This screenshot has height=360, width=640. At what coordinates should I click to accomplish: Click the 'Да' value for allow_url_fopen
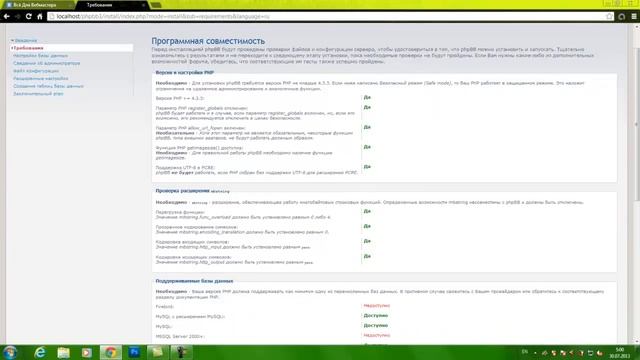[367, 127]
